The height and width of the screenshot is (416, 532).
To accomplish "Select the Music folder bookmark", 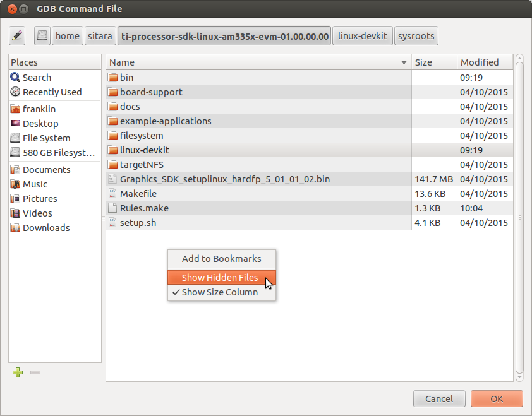I will [35, 184].
